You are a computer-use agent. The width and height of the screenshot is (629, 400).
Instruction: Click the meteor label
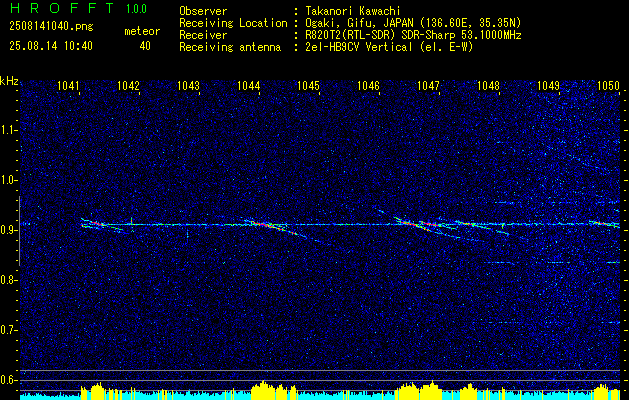142,31
